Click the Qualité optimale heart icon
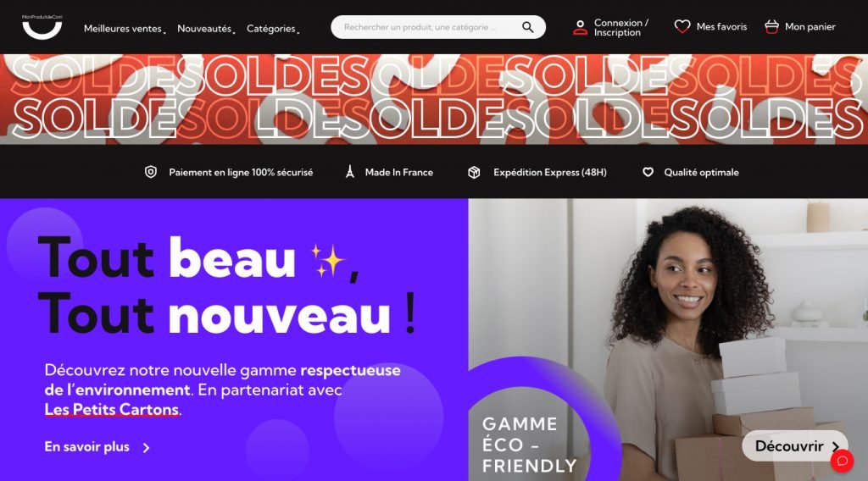This screenshot has width=868, height=481. tap(648, 172)
